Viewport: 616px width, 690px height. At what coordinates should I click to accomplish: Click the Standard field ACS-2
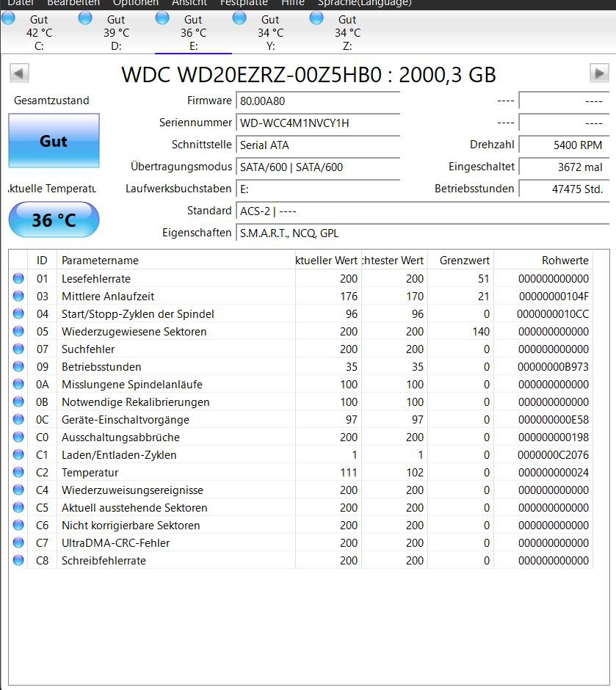(x=422, y=211)
